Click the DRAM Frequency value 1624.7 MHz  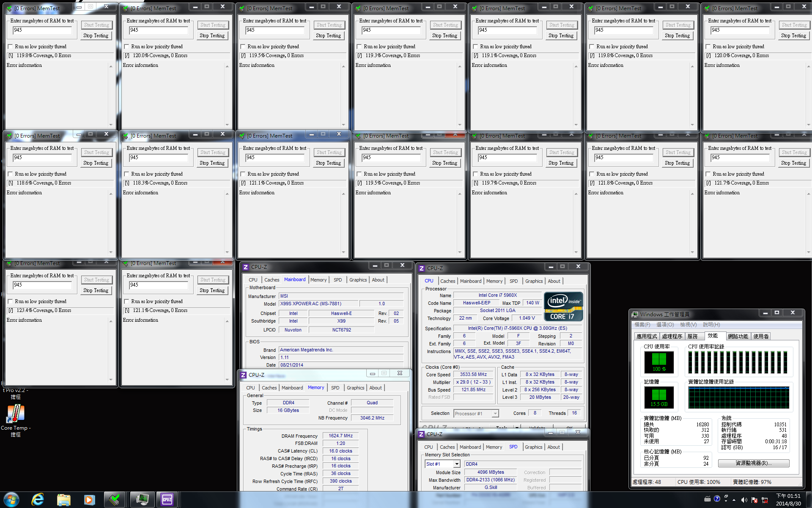pos(341,436)
